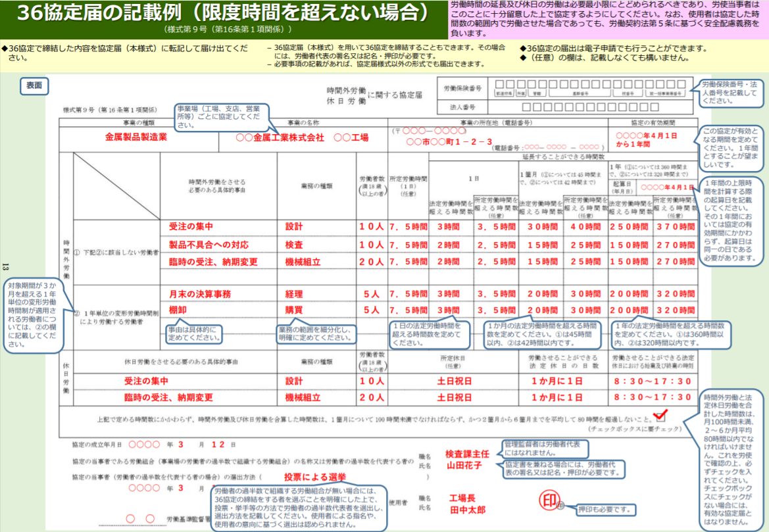The width and height of the screenshot is (769, 532).
Task: Click 370時間 value in 設計 row
Action: (x=676, y=227)
